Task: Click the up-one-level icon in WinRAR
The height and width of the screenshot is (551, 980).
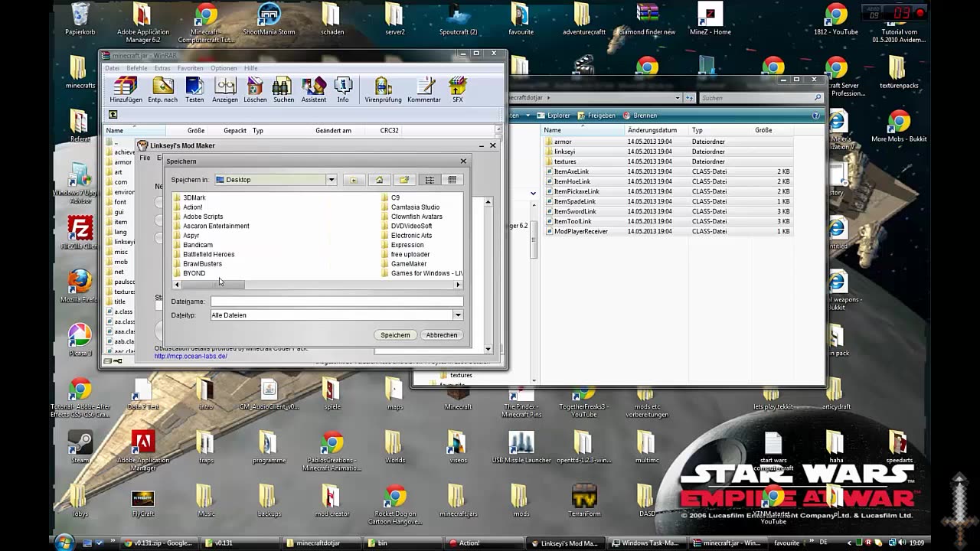Action: (113, 115)
